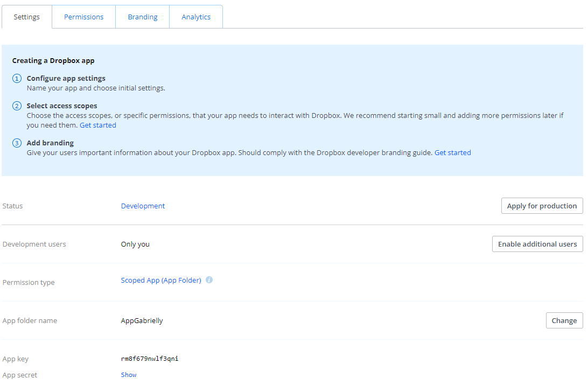This screenshot has width=588, height=385.
Task: Go to the Analytics tab
Action: pyautogui.click(x=196, y=17)
